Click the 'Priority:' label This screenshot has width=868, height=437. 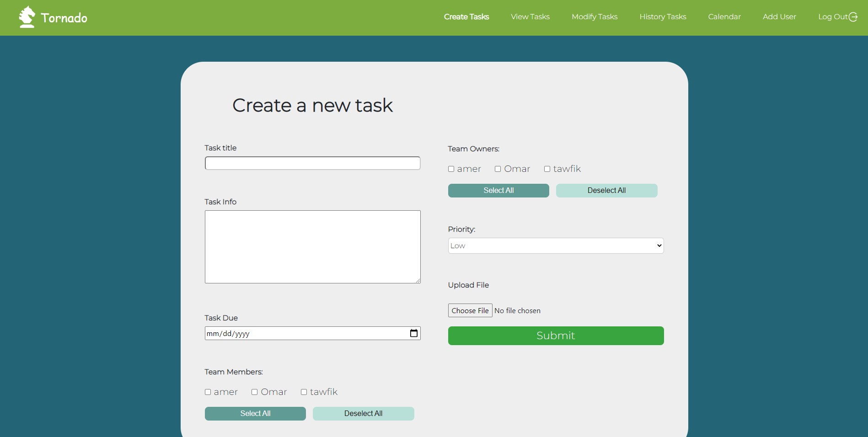pos(461,229)
